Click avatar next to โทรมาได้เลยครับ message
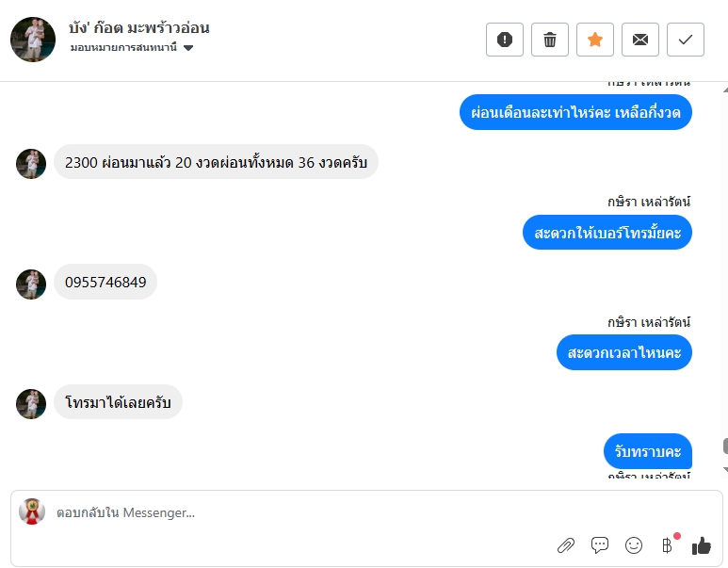The height and width of the screenshot is (568, 728). click(x=31, y=404)
